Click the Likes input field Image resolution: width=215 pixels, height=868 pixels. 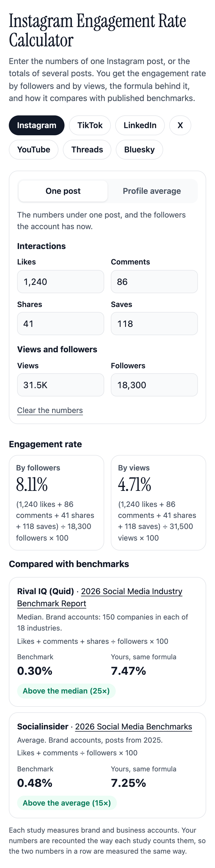pyautogui.click(x=61, y=282)
